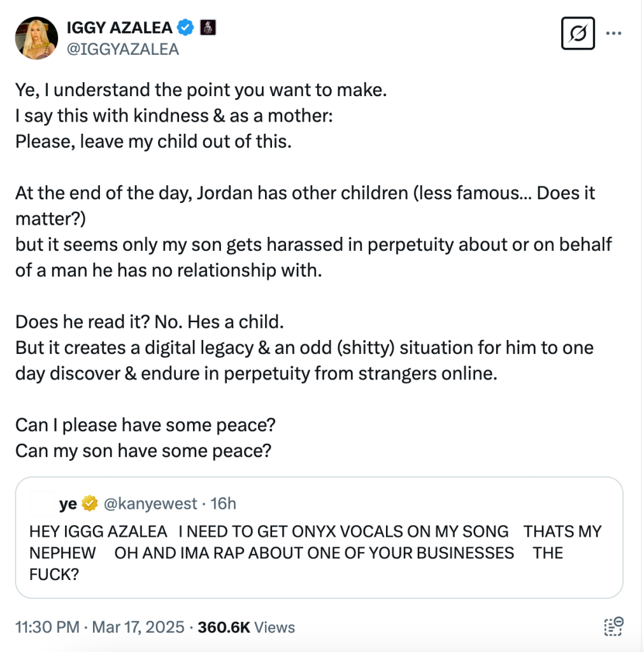The image size is (644, 652).
Task: Click ye's gold verified badge
Action: tap(90, 504)
